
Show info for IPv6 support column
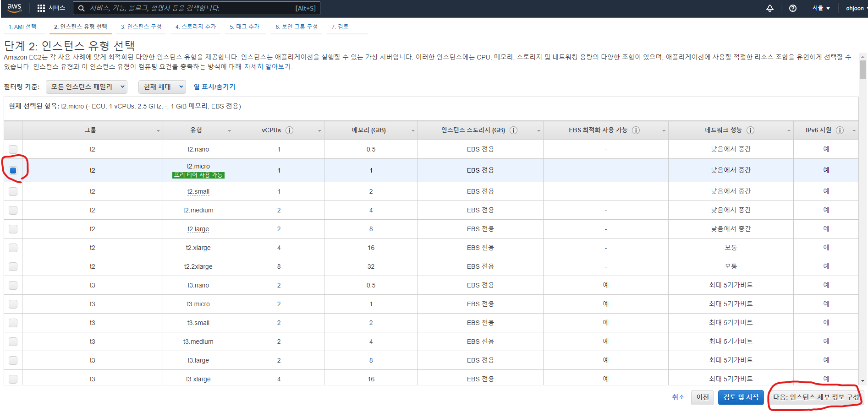click(840, 130)
